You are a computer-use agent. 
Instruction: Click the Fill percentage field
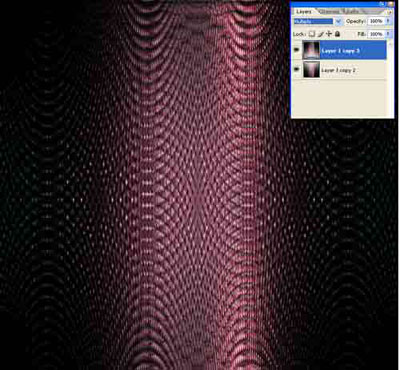[376, 34]
